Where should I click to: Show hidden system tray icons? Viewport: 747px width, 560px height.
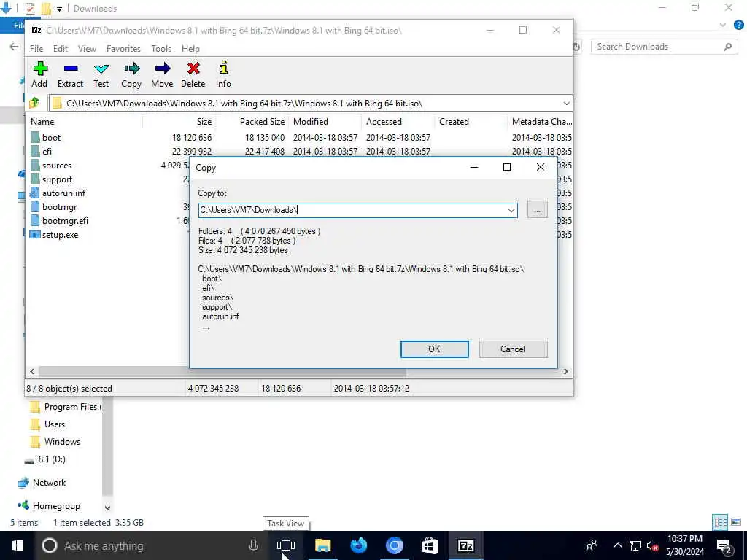click(x=617, y=545)
